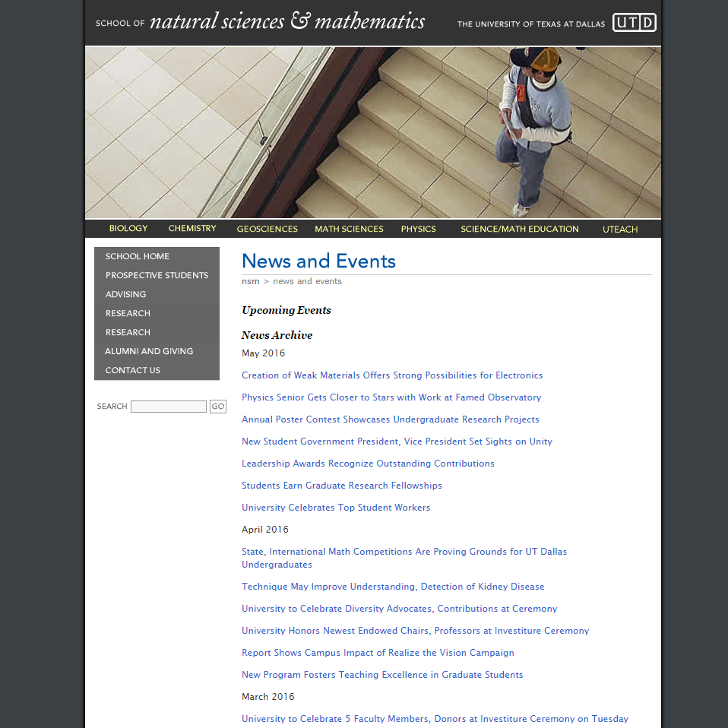The height and width of the screenshot is (728, 728).
Task: Focus the Search text field
Action: click(168, 407)
